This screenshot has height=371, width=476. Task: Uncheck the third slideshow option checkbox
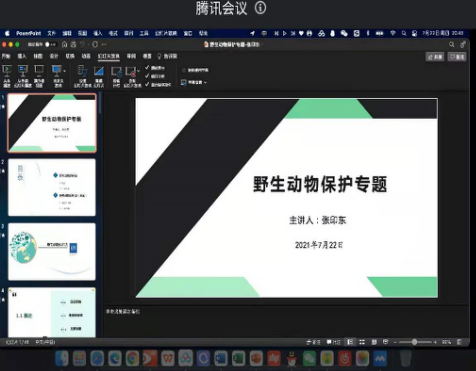coord(147,84)
